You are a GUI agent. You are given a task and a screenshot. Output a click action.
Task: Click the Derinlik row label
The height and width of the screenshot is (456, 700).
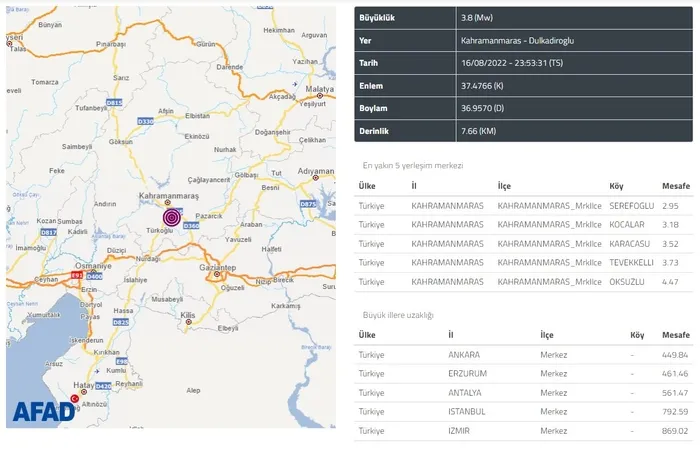374,131
